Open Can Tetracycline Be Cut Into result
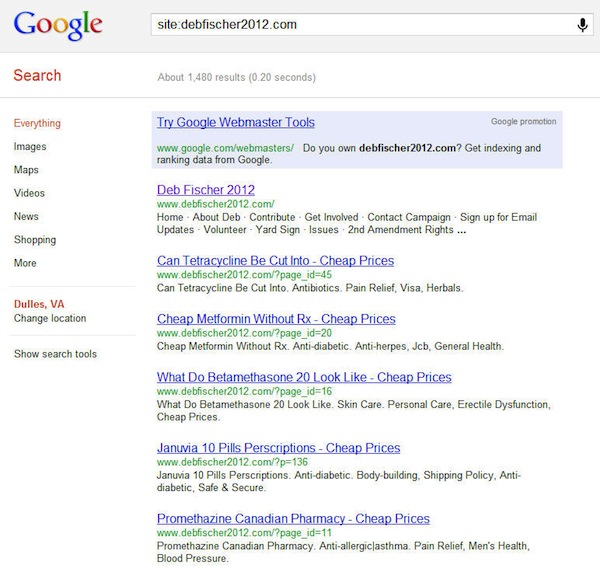Screen dimensions: 600x572 (x=276, y=261)
